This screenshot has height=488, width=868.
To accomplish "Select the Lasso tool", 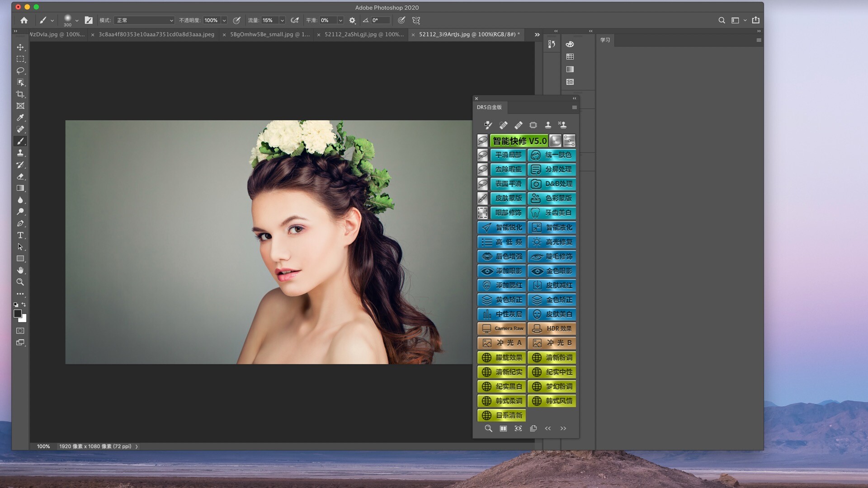I will coord(20,71).
